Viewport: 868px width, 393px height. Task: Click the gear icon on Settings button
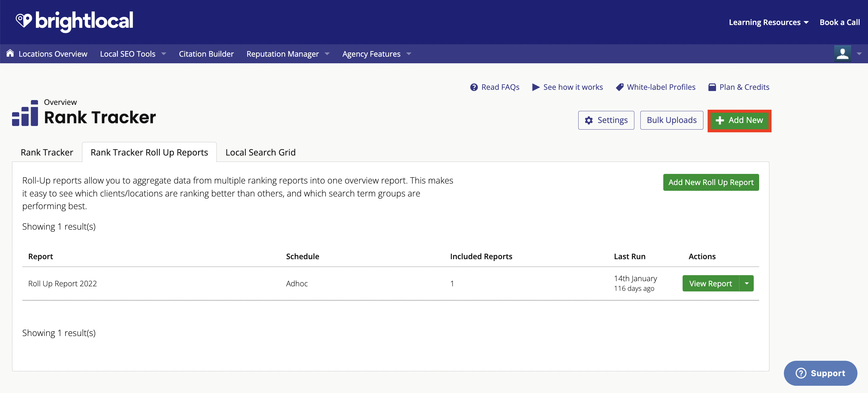coord(589,120)
